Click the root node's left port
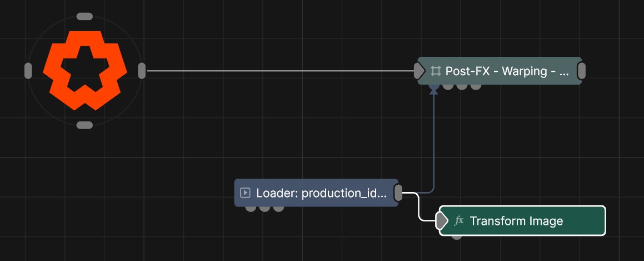This screenshot has height=261, width=644. 28,71
